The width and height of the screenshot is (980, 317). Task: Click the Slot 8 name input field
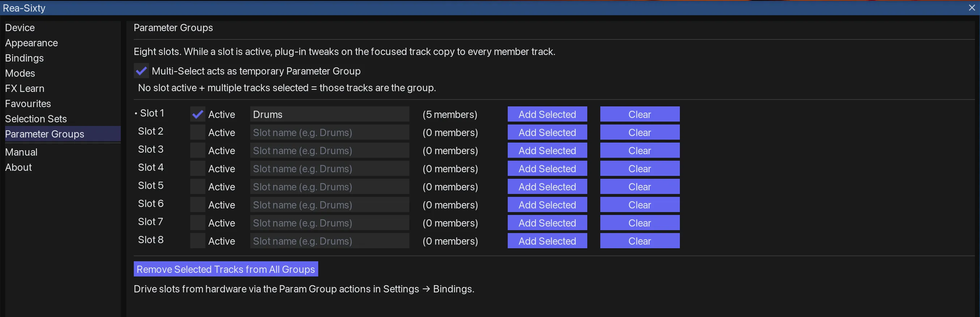coord(329,241)
